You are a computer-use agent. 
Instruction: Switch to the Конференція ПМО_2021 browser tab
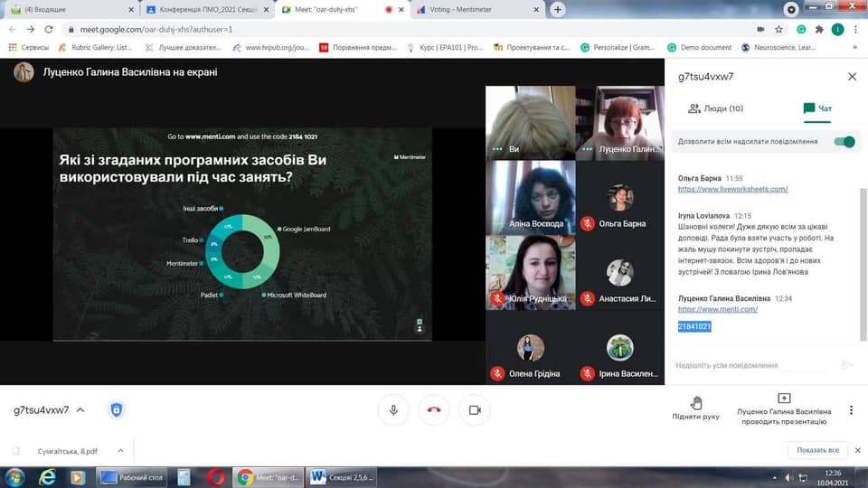207,9
